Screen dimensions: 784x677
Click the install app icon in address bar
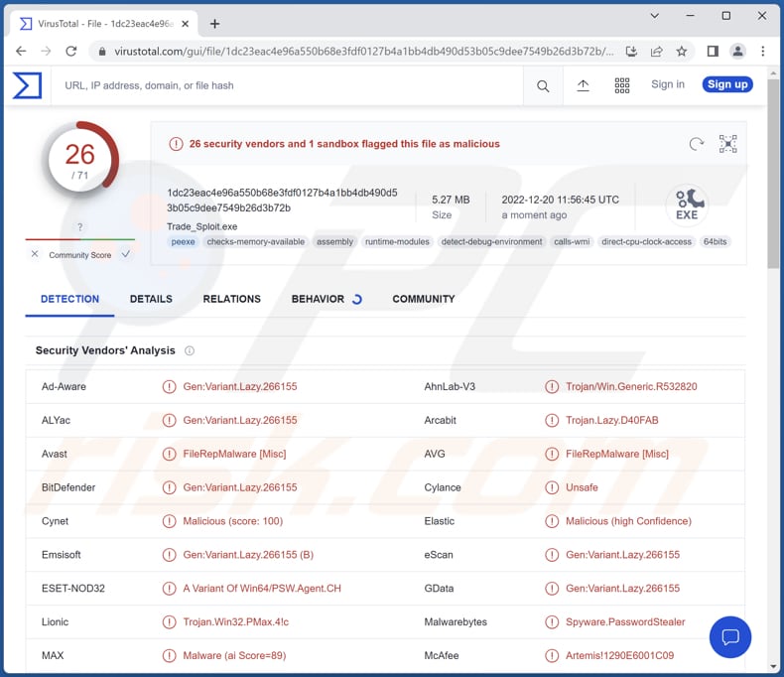coord(631,51)
